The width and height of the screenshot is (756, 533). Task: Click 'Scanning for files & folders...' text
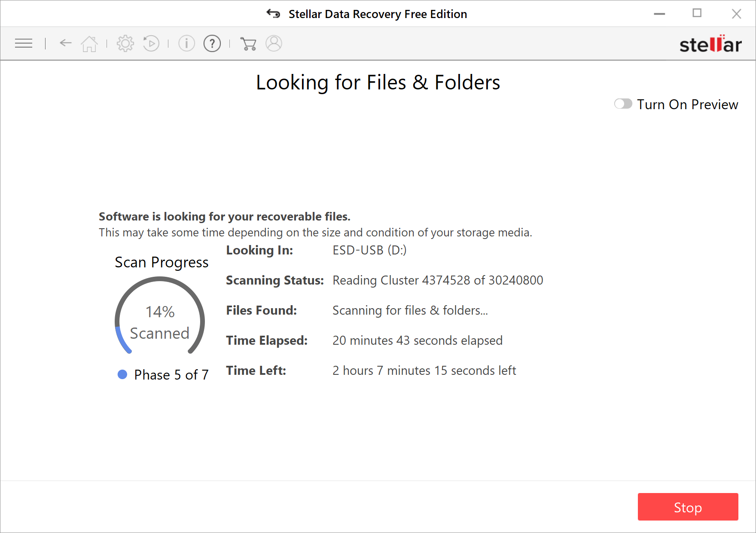pyautogui.click(x=410, y=310)
